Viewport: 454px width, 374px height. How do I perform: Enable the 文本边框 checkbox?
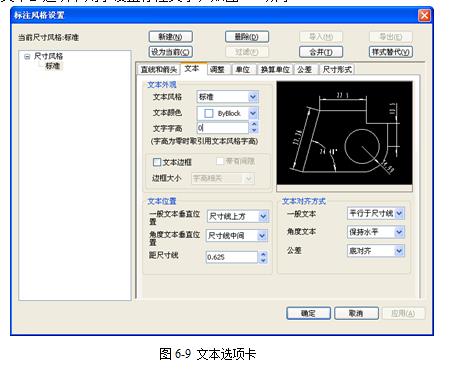[x=157, y=162]
